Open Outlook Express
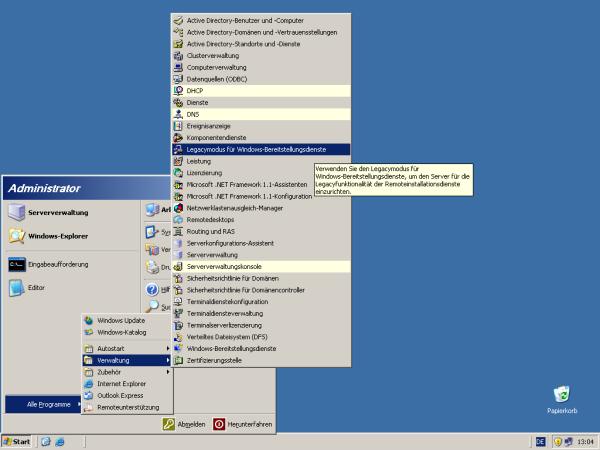Screen dimensions: 600x450 pos(127,396)
